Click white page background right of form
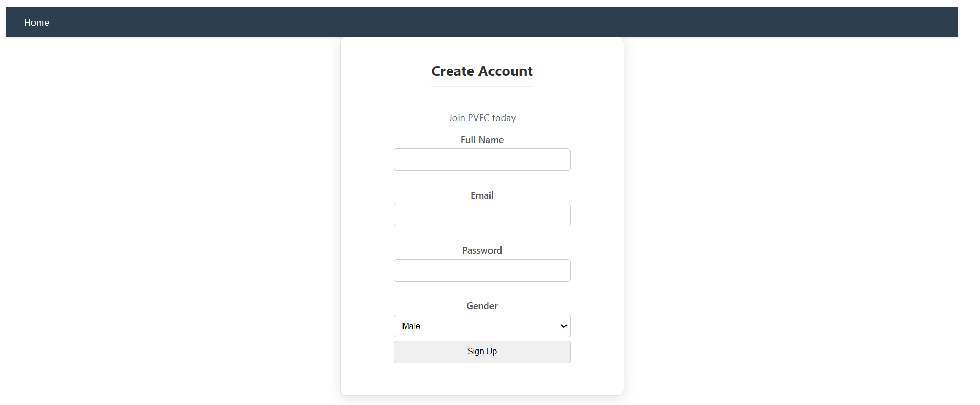980x405 pixels. point(786,210)
